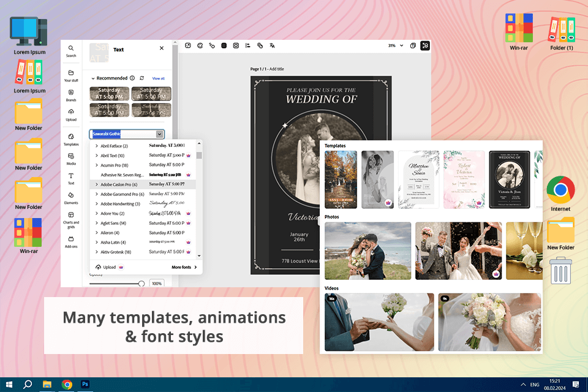Click the January 26th text on canvas
Image resolution: width=588 pixels, height=392 pixels.
(300, 236)
